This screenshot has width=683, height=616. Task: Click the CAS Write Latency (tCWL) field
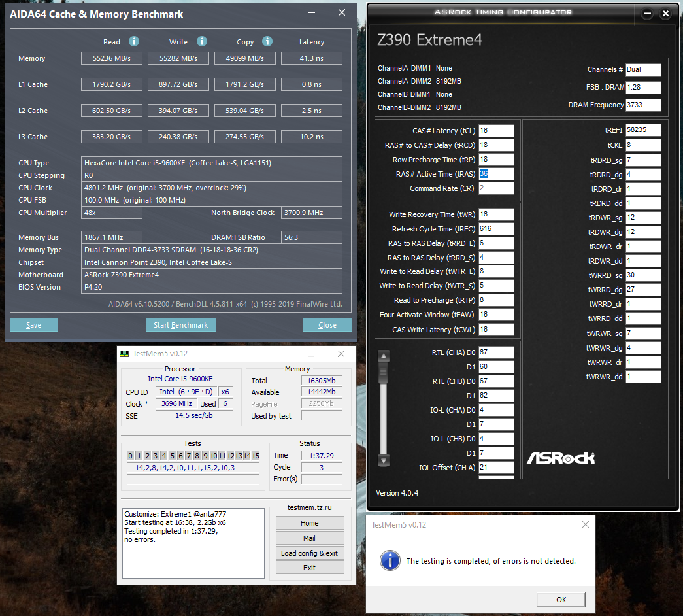tap(496, 330)
